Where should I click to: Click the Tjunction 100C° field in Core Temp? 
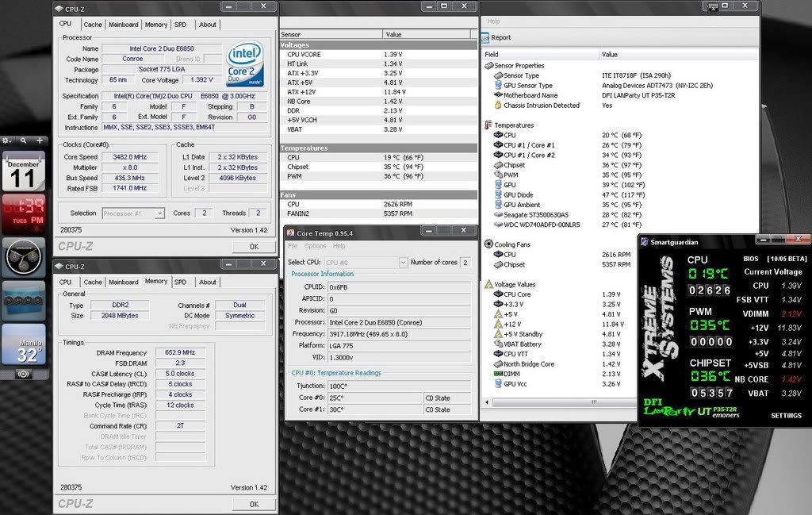(400, 386)
